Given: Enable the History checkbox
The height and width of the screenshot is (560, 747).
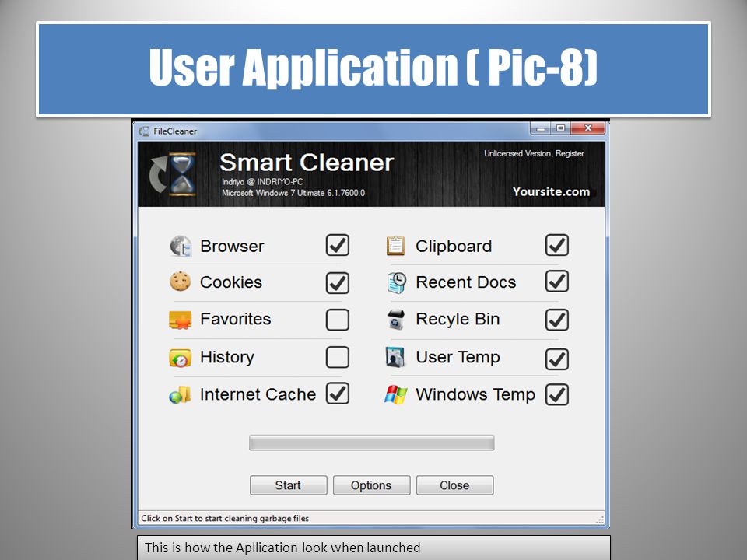Looking at the screenshot, I should (338, 357).
